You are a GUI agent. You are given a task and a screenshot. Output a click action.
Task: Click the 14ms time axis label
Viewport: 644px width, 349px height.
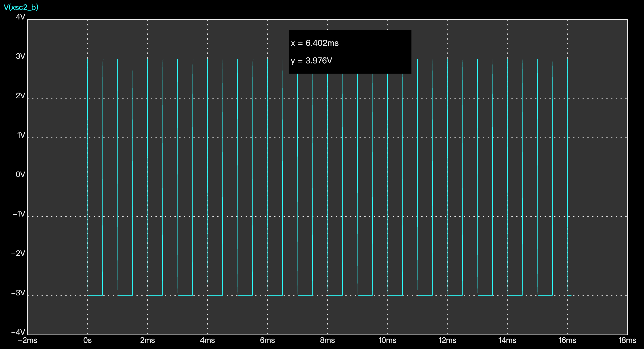(x=507, y=340)
